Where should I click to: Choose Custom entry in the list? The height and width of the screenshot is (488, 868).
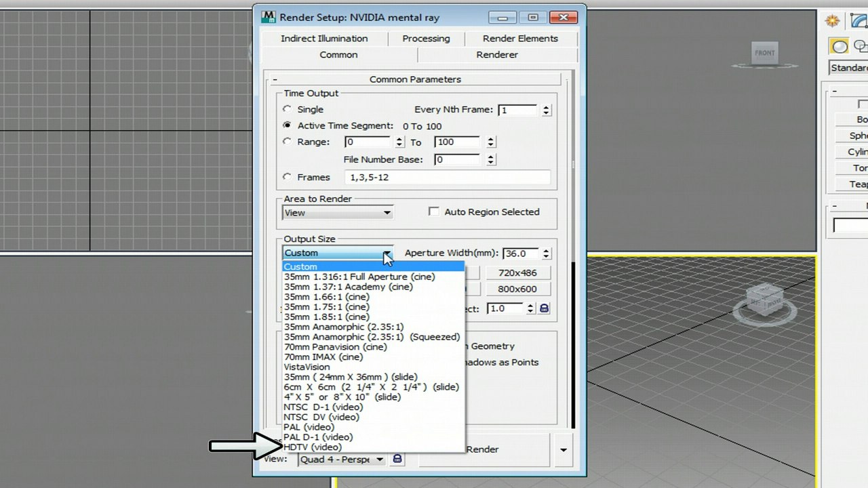[373, 266]
